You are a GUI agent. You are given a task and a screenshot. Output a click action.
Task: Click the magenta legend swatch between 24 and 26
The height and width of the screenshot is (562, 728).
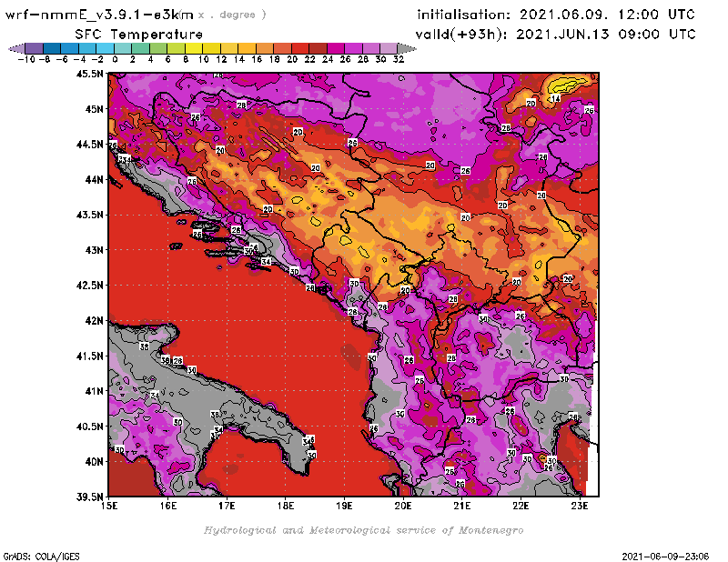coord(335,48)
